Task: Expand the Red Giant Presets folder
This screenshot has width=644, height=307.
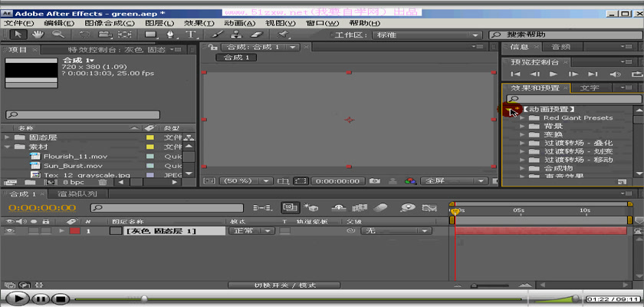Action: [x=521, y=118]
